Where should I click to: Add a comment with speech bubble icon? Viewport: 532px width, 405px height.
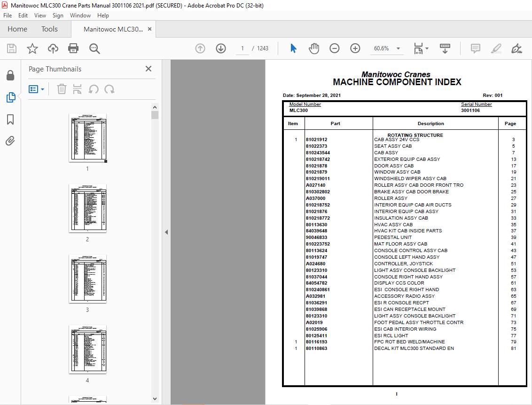[476, 48]
